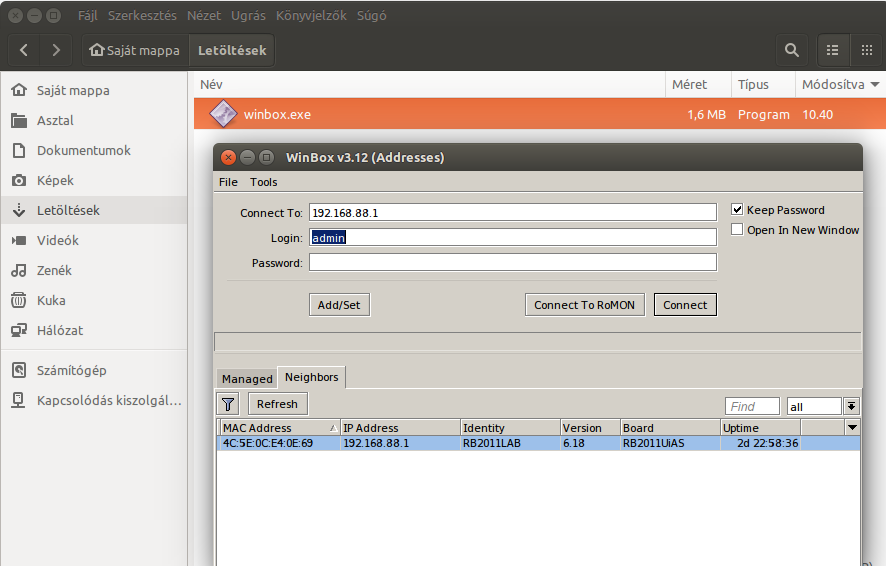The image size is (886, 566).
Task: Open WinBox Tools menu
Action: pos(263,182)
